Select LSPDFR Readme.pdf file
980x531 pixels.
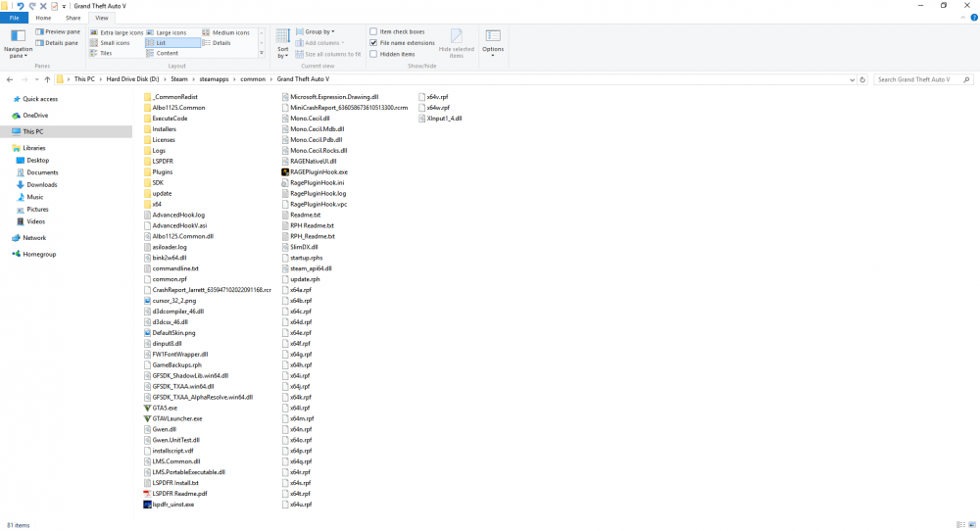pyautogui.click(x=175, y=494)
